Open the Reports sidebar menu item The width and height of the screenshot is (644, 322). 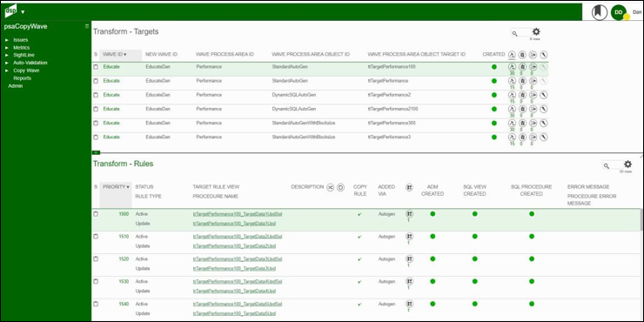pyautogui.click(x=22, y=78)
